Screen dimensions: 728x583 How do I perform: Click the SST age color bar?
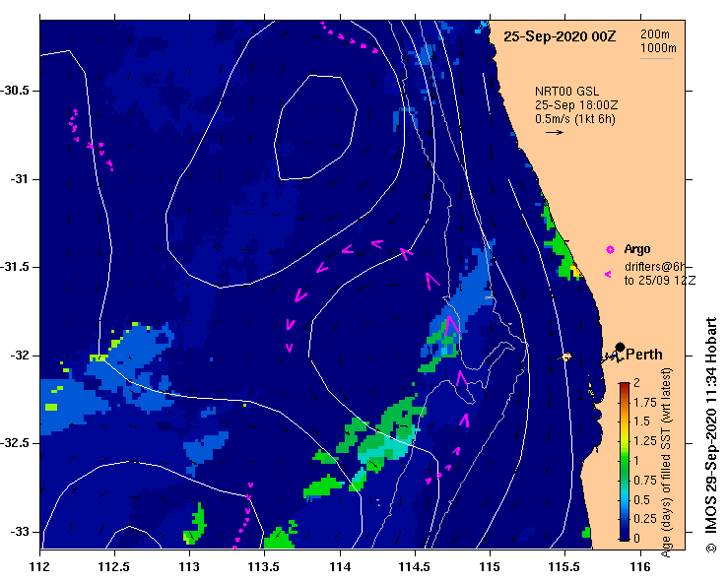[625, 462]
